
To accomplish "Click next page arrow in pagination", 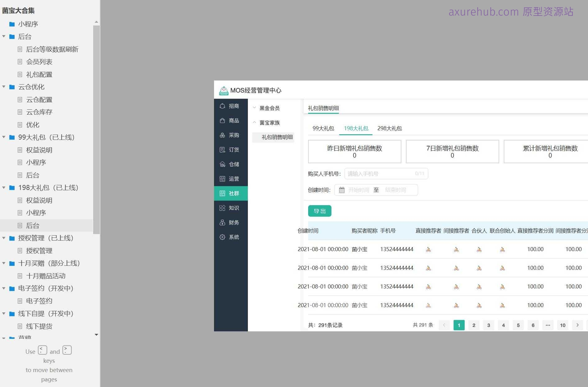I will (577, 325).
